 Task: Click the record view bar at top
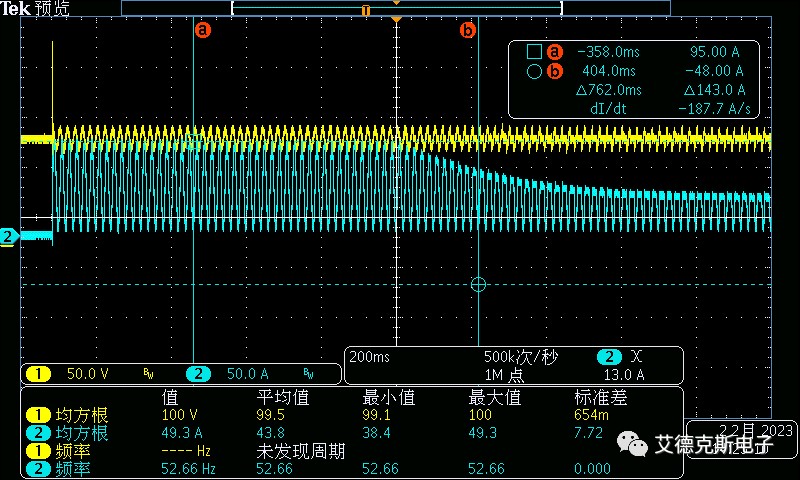[398, 8]
